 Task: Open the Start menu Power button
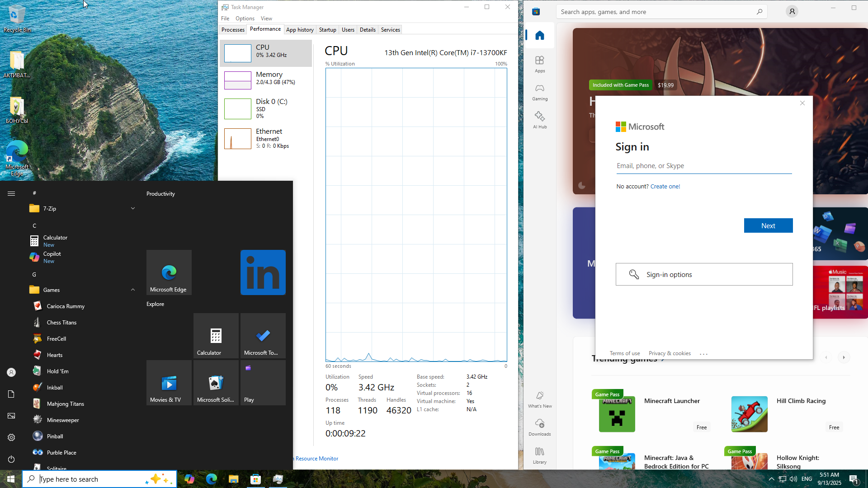click(11, 459)
